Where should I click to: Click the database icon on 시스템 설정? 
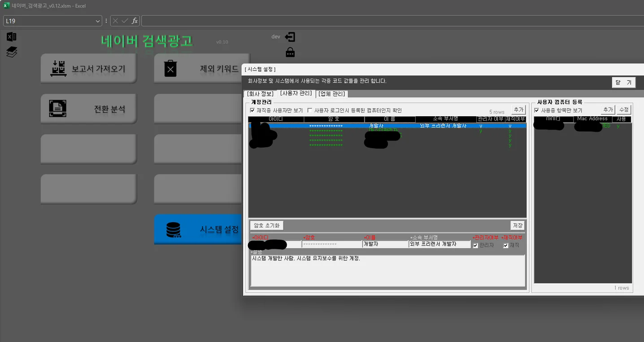pos(173,229)
